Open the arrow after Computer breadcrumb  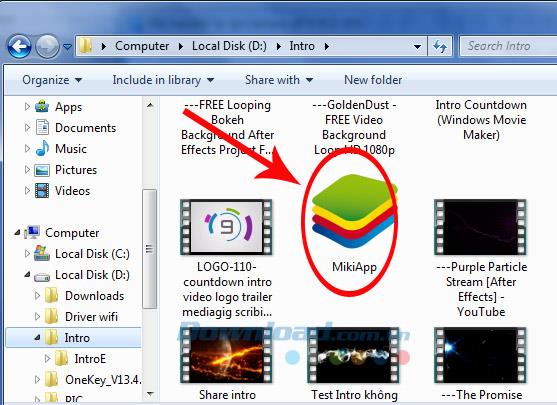(x=181, y=46)
